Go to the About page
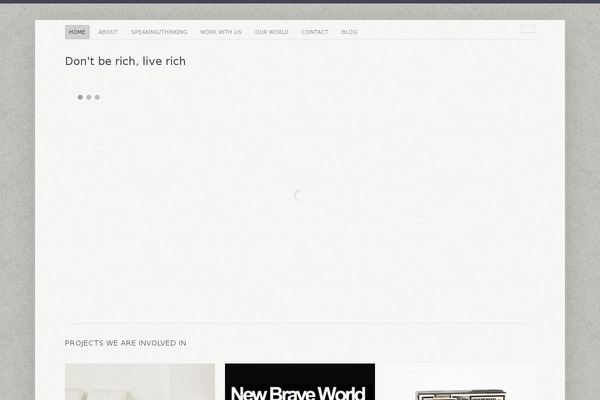This screenshot has height=400, width=600. point(108,32)
